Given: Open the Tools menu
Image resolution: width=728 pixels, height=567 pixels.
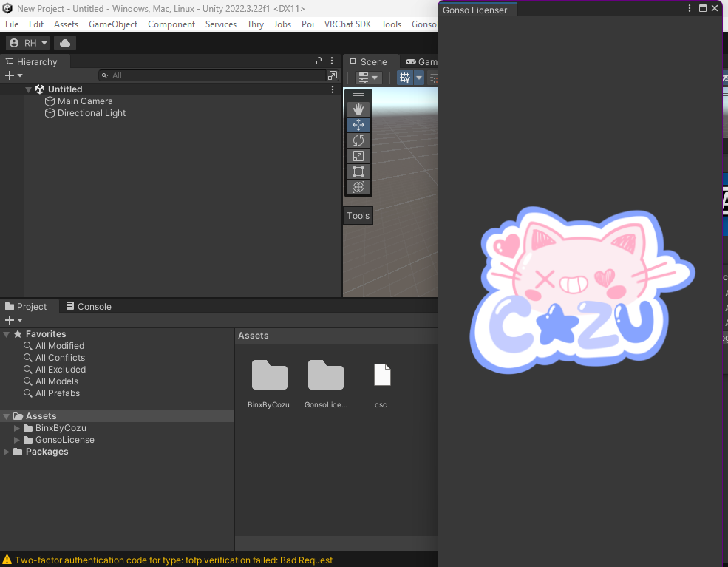Looking at the screenshot, I should click(x=391, y=24).
